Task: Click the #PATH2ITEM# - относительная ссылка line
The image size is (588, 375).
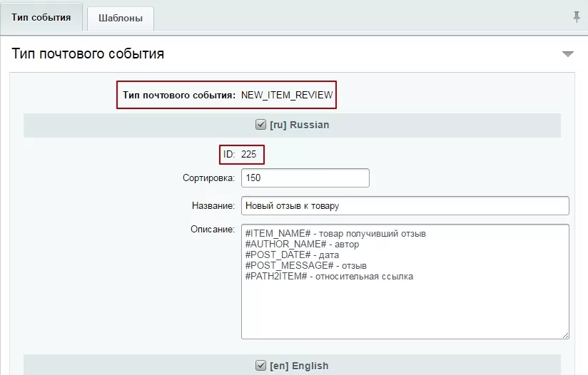Action: (329, 277)
